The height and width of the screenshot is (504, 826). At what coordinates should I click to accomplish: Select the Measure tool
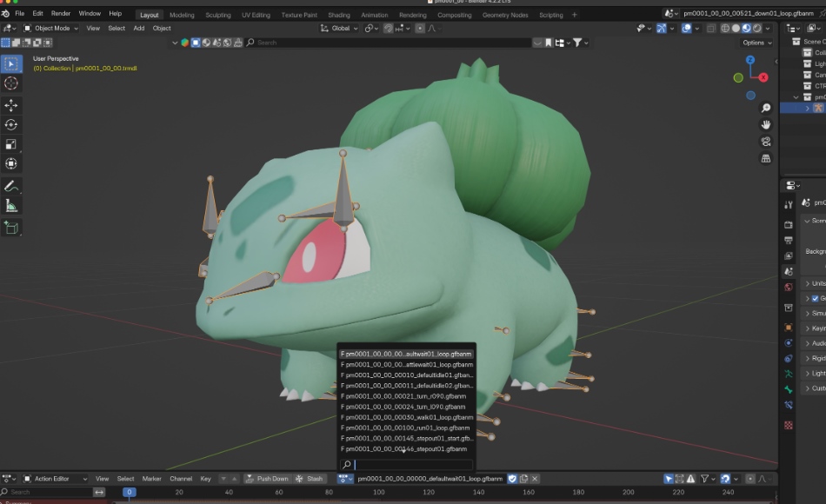pyautogui.click(x=11, y=206)
